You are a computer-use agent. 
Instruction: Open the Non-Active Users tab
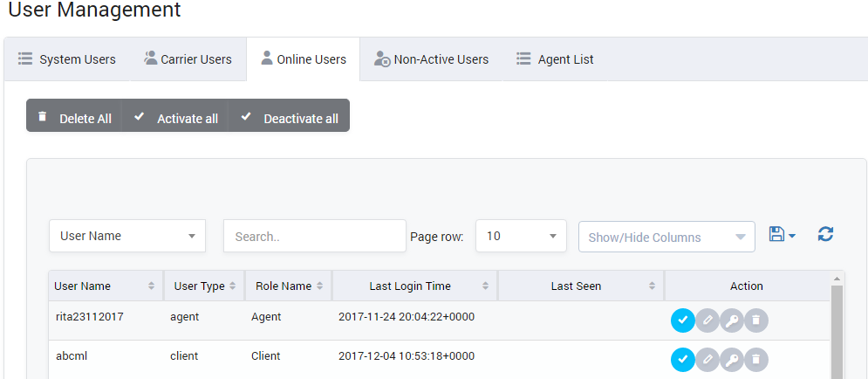(x=431, y=59)
